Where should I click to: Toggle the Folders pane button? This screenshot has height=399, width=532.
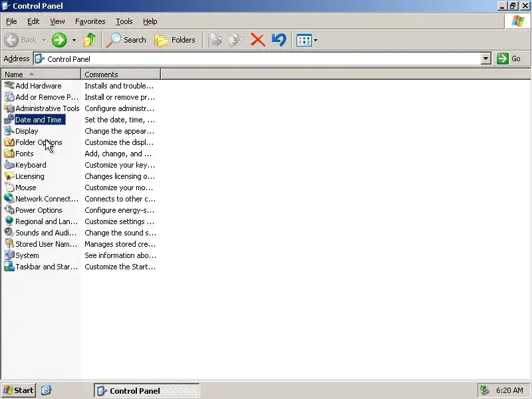coord(175,40)
